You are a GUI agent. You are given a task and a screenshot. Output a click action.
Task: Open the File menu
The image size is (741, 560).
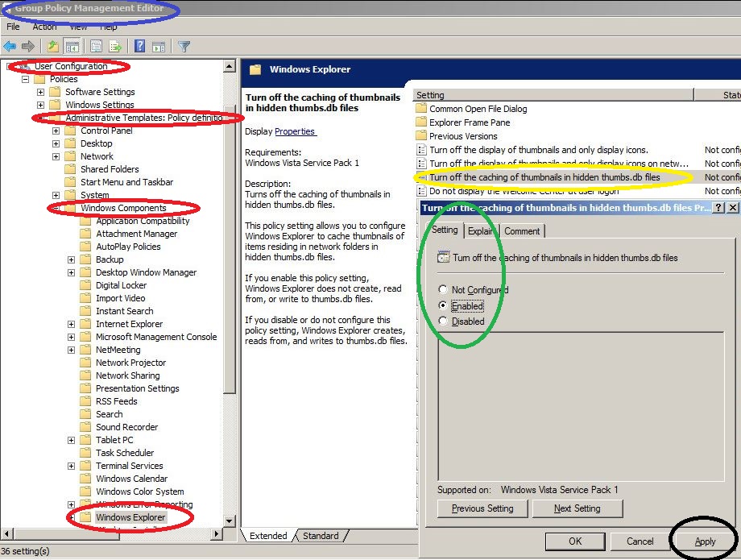tap(13, 27)
